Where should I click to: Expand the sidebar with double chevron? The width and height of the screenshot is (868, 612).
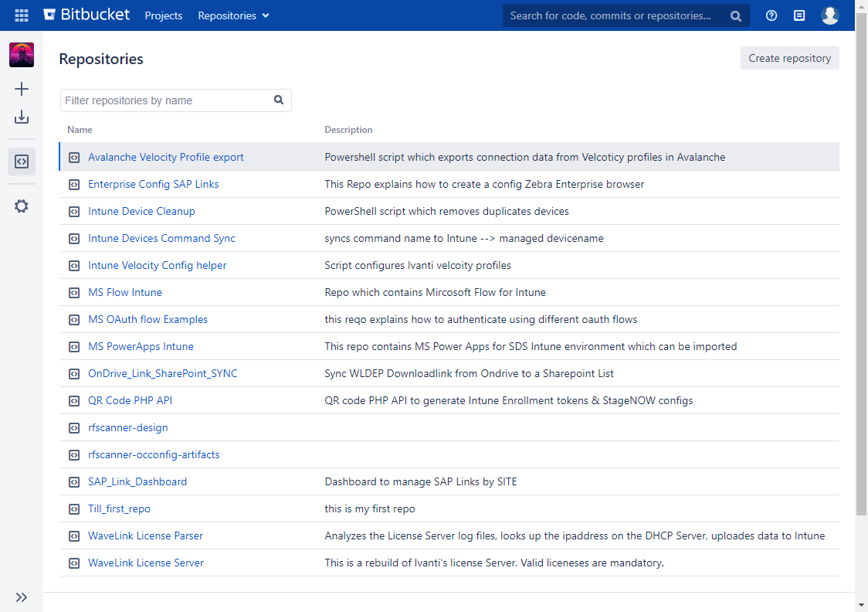point(22,597)
